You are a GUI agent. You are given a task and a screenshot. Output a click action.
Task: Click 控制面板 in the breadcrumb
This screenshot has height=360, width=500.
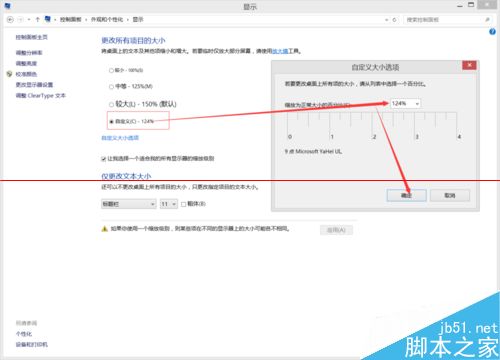[x=71, y=20]
